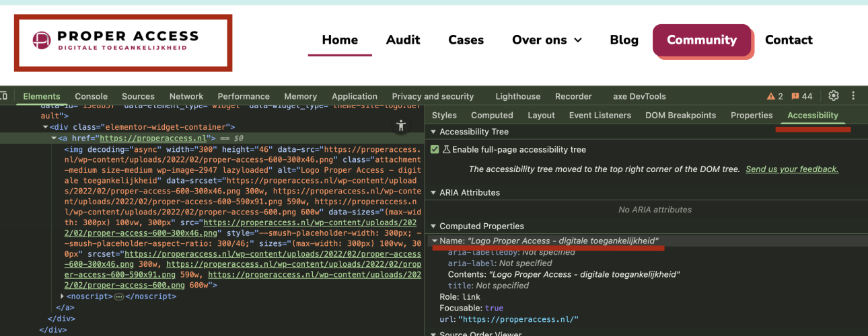Collapse the elementor-widget-container div node
Image resolution: width=868 pixels, height=336 pixels.
pyautogui.click(x=45, y=126)
